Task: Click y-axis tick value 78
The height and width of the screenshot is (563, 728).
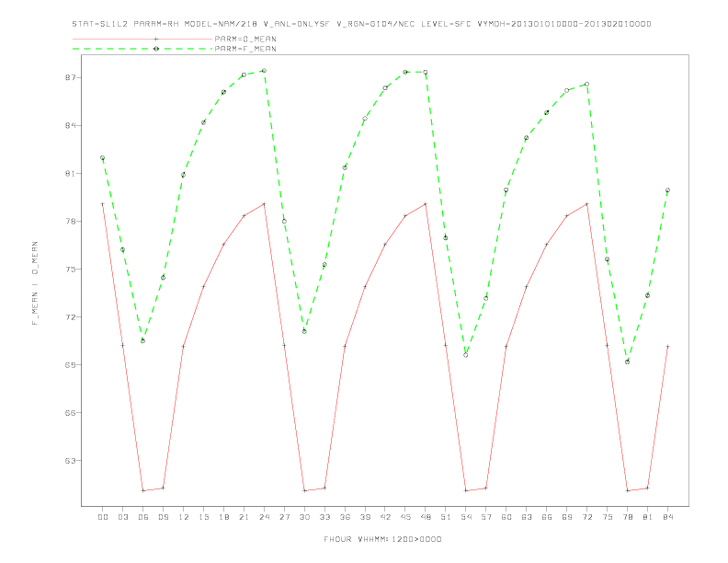Action: [x=70, y=221]
